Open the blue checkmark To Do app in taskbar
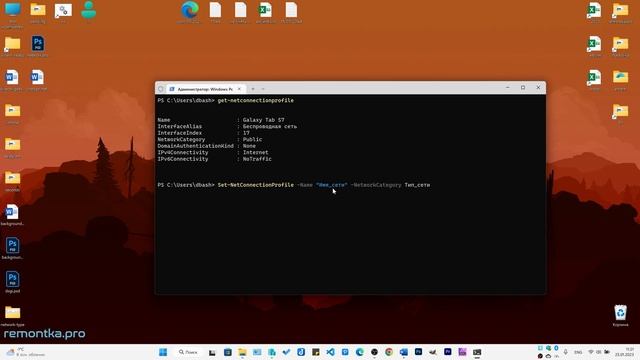The width and height of the screenshot is (640, 360). (x=286, y=352)
